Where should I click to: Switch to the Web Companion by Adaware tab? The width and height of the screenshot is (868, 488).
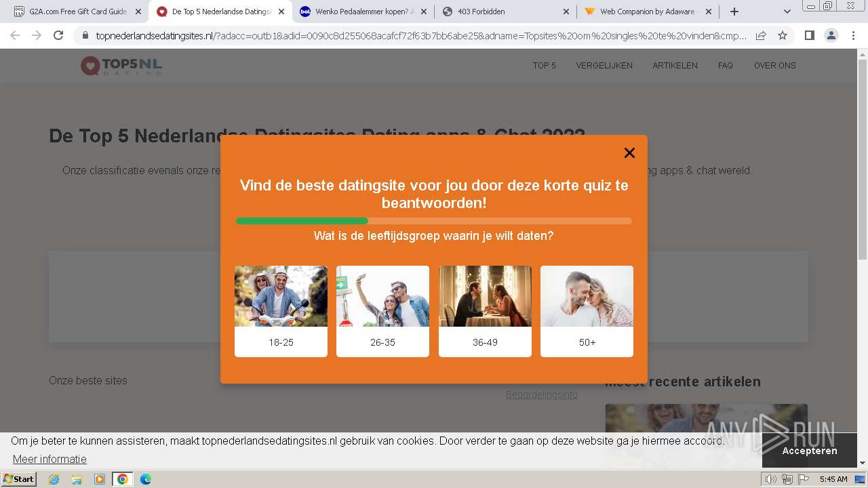(648, 12)
